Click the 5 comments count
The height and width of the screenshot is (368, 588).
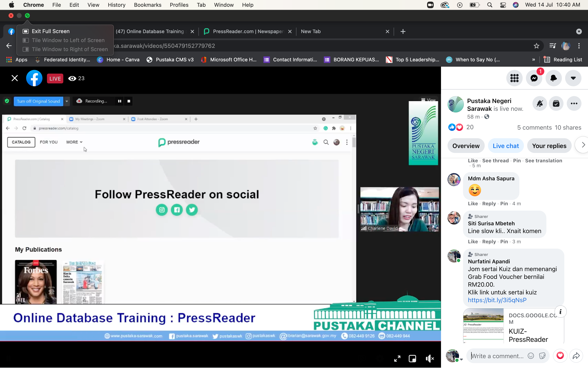pos(534,128)
